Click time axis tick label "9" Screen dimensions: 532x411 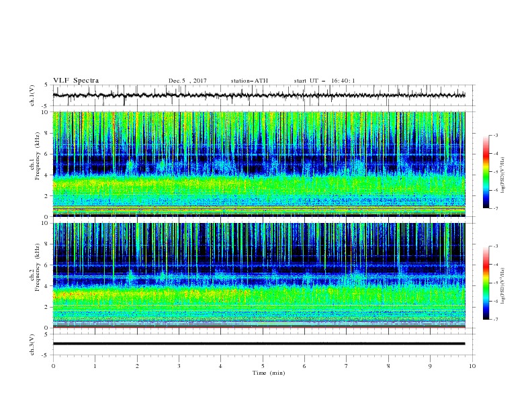[x=430, y=366]
